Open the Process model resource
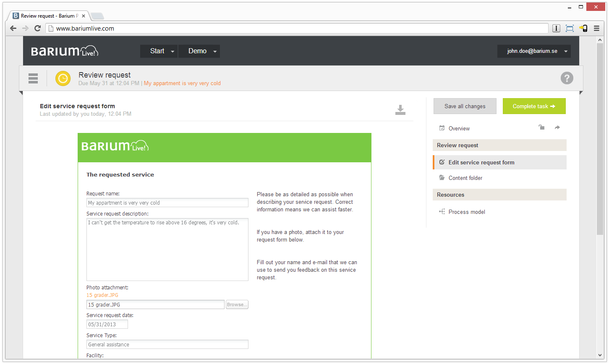Screen dimensions: 609x364 coord(466,212)
